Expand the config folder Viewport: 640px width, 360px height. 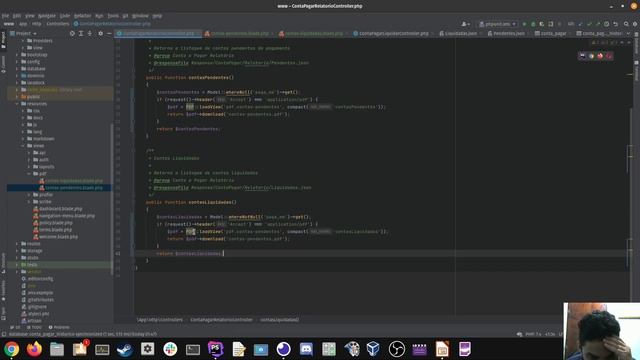tap(17, 62)
